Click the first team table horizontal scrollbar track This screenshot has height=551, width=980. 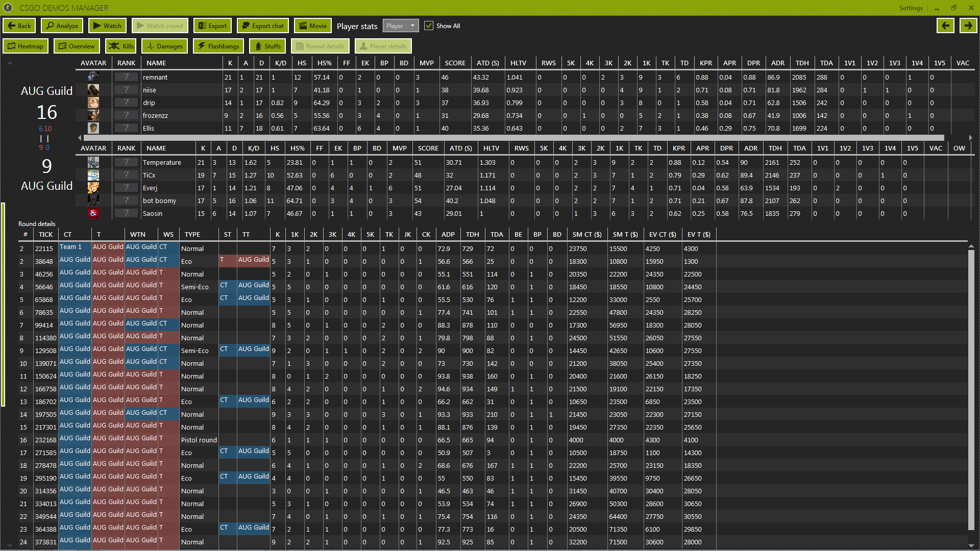point(513,138)
